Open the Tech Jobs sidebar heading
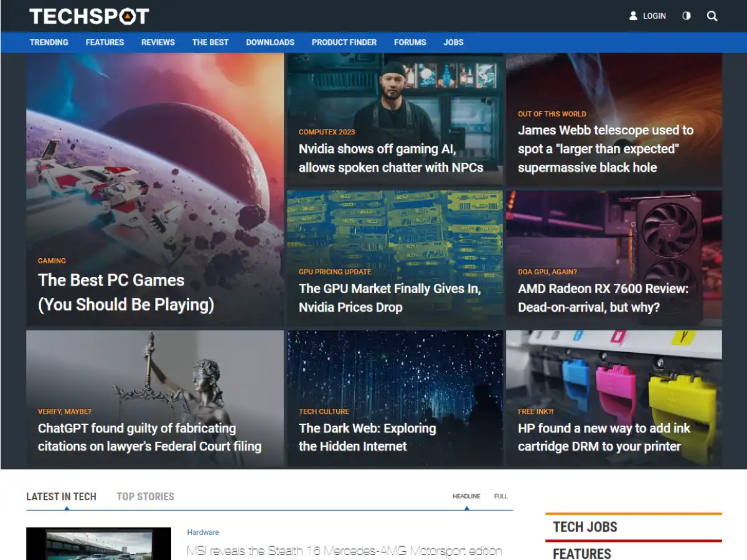This screenshot has width=747, height=560. click(x=585, y=527)
